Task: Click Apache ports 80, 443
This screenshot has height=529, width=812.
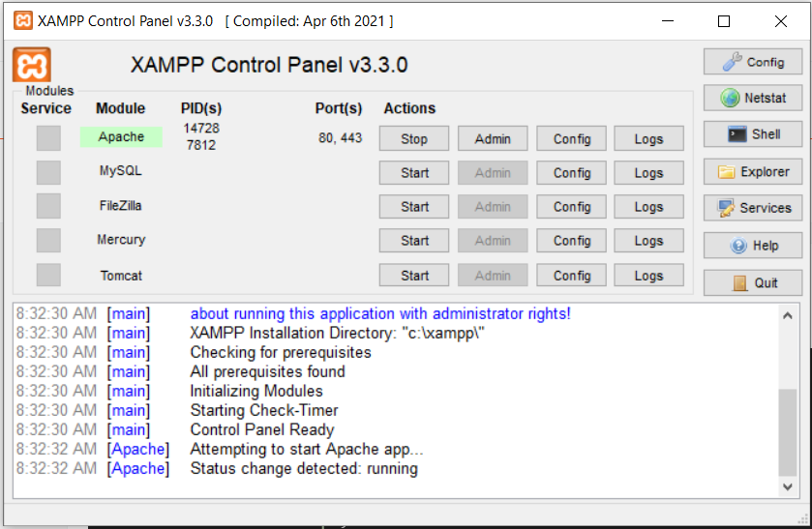Action: point(341,137)
